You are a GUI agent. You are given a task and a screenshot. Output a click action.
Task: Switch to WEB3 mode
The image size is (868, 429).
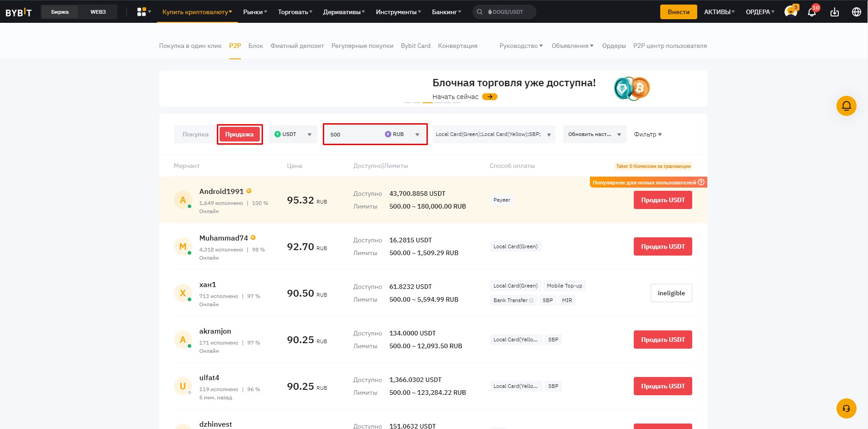98,12
